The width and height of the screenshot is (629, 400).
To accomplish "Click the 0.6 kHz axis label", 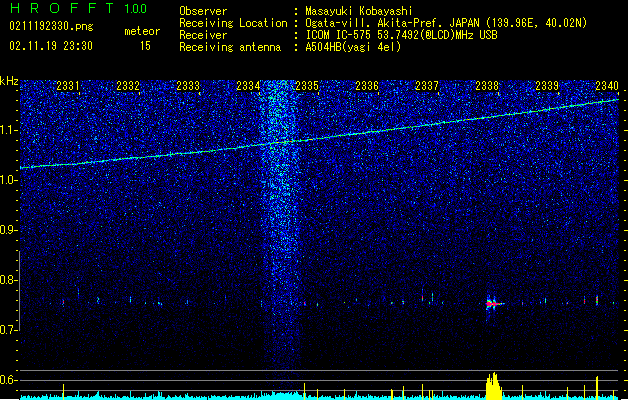I will click(x=9, y=380).
